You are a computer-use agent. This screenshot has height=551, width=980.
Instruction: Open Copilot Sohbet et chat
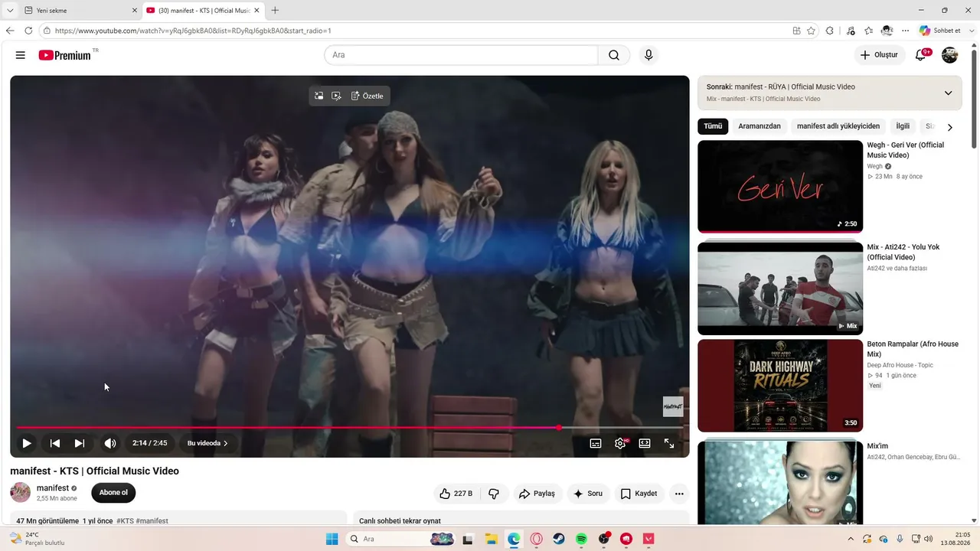[940, 31]
